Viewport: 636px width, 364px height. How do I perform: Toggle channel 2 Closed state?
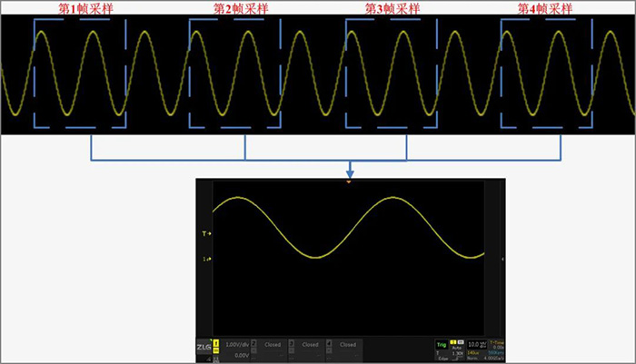[273, 345]
